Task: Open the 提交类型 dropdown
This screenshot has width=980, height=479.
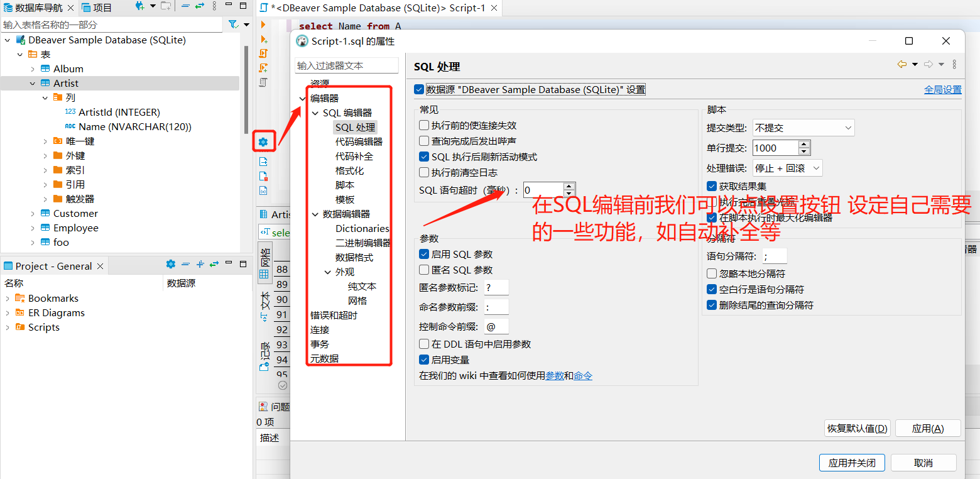Action: click(x=803, y=128)
